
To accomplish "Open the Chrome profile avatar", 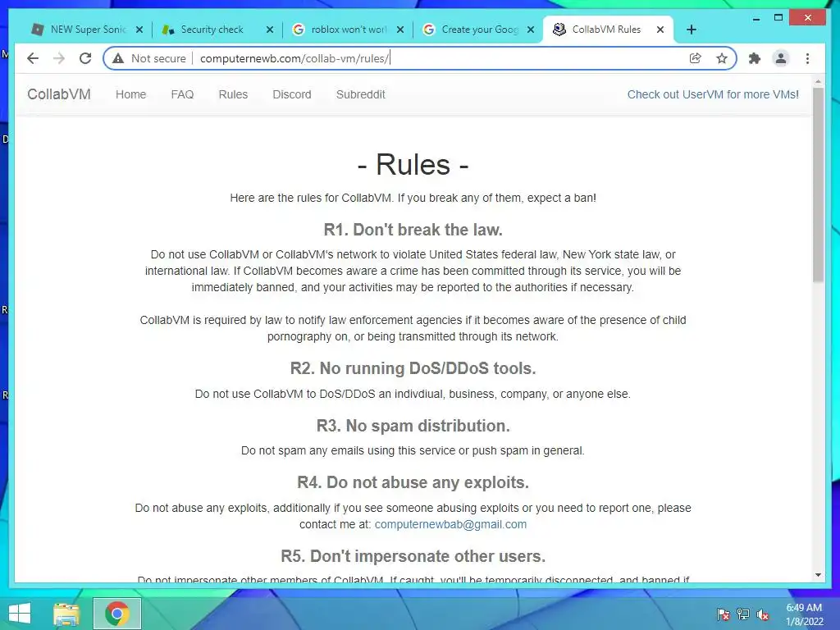I will tap(781, 58).
